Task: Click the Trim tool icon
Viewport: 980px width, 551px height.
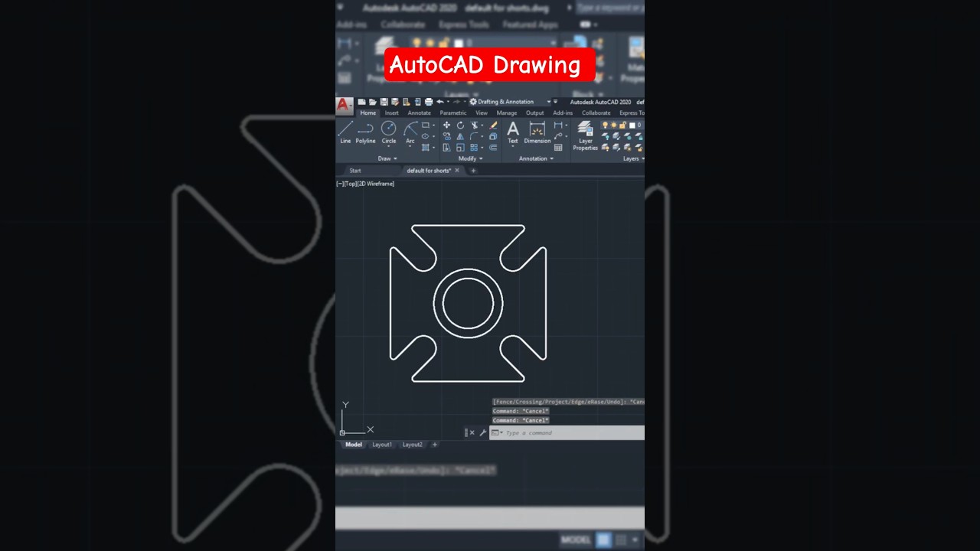Action: click(x=474, y=125)
